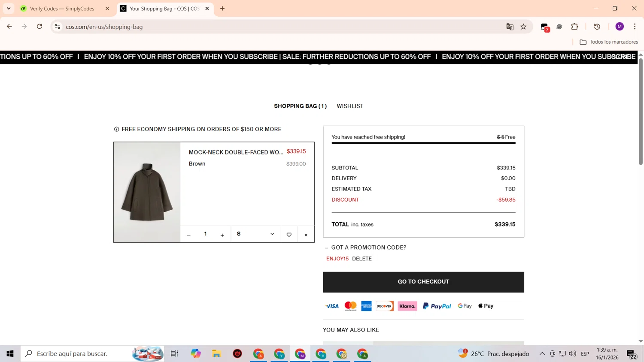Click the American Express logo

tap(366, 306)
